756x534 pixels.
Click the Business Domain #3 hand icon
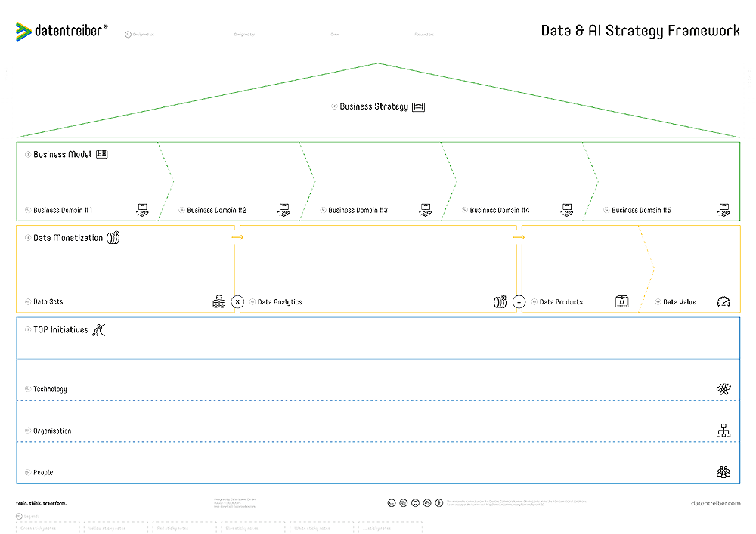coord(425,210)
